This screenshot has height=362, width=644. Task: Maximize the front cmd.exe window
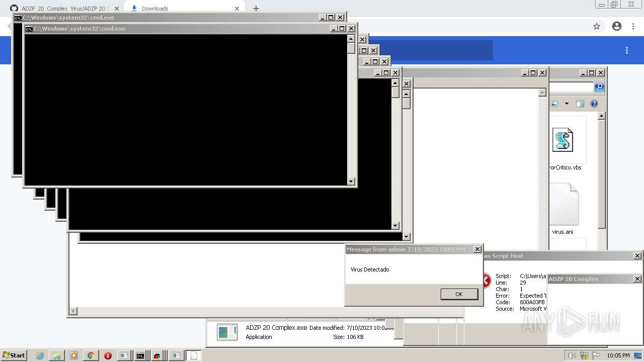click(342, 29)
